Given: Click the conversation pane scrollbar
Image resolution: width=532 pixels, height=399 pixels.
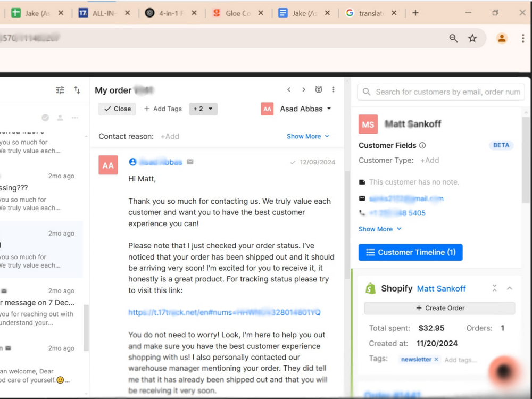Looking at the screenshot, I should 347,225.
